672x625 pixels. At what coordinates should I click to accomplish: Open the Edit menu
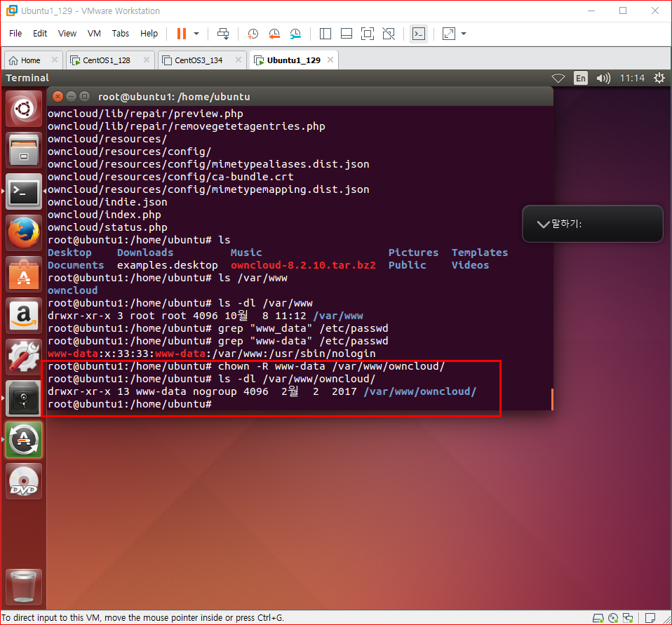40,34
